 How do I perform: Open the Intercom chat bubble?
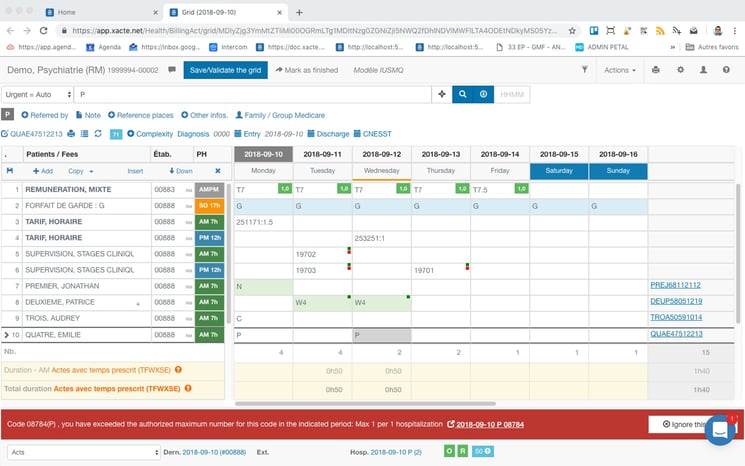click(720, 429)
